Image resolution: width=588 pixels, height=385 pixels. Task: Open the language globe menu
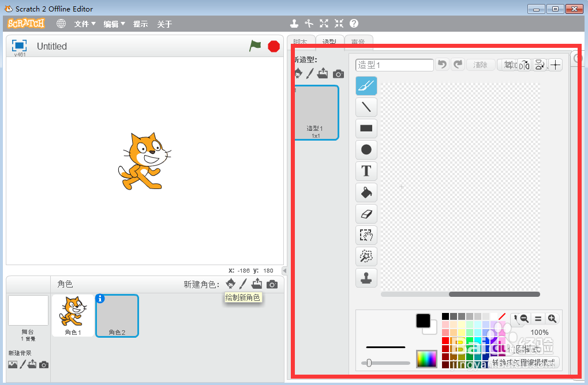click(x=61, y=24)
